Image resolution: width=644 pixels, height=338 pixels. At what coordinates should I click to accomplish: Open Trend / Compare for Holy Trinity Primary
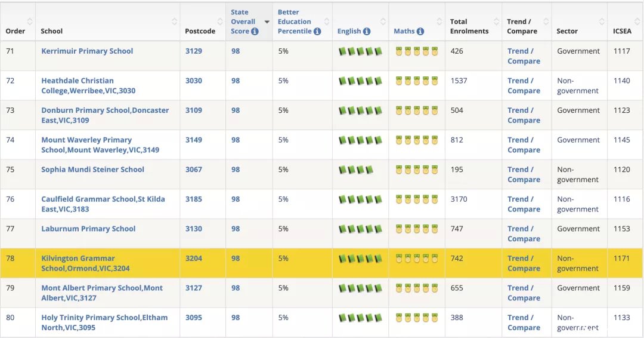click(524, 322)
